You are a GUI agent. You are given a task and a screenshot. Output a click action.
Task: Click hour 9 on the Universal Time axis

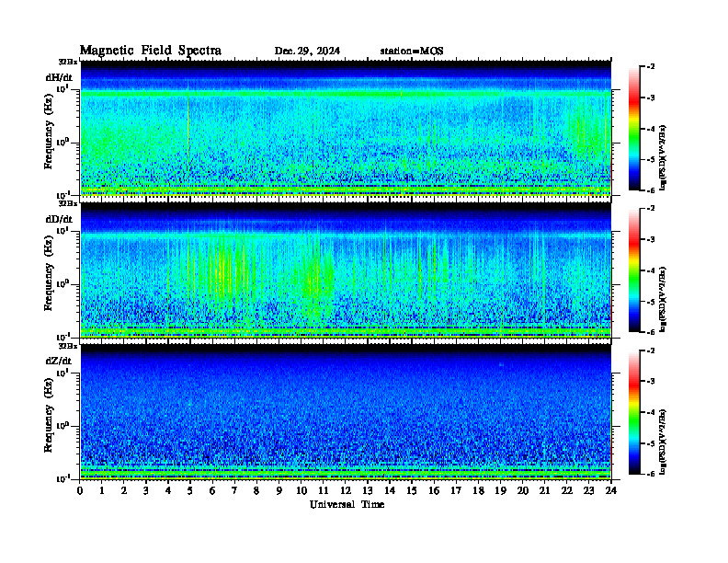tap(279, 491)
